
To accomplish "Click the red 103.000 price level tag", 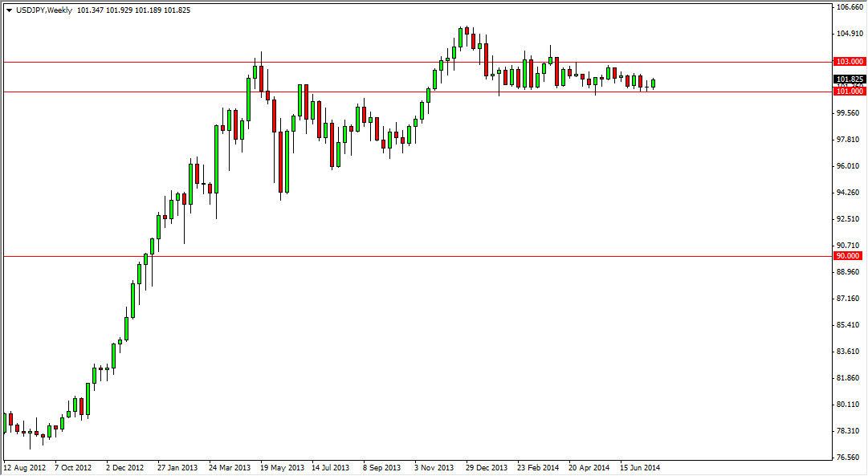I will [850, 61].
